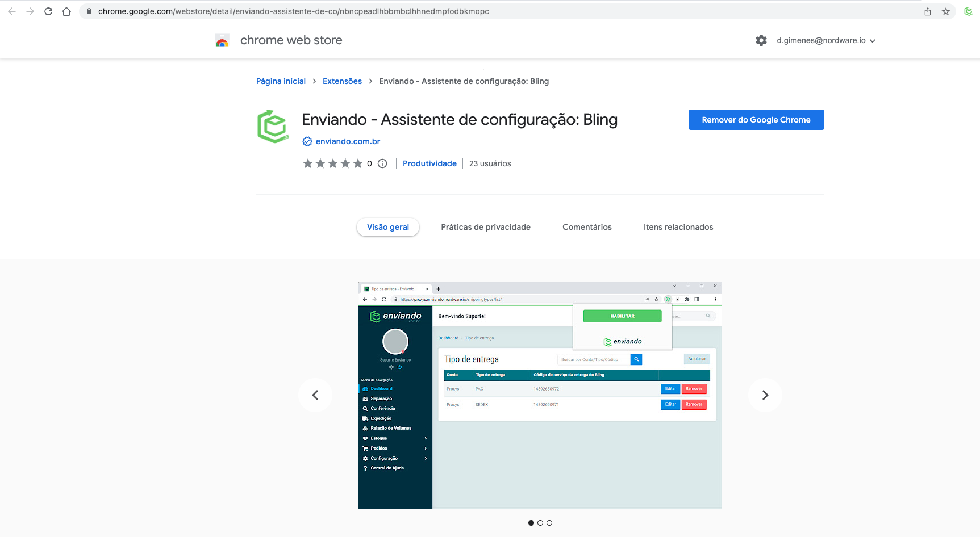Select the first carousel dot

pyautogui.click(x=531, y=523)
